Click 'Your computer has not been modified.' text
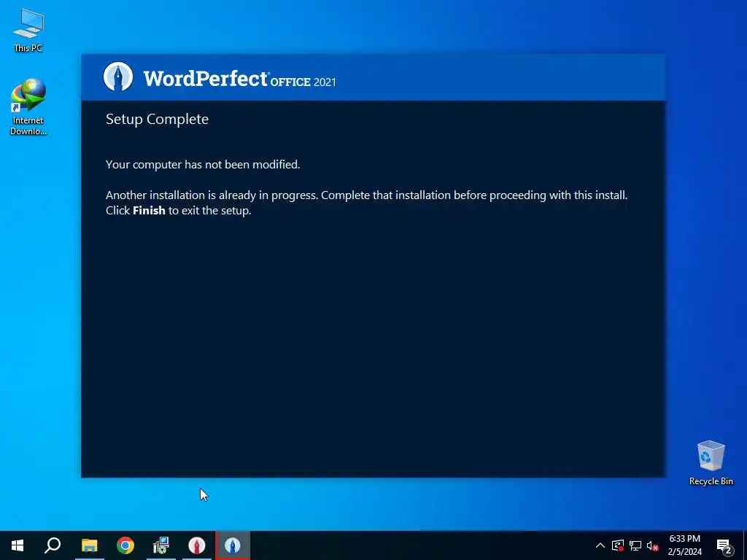Image resolution: width=747 pixels, height=560 pixels. pos(203,164)
